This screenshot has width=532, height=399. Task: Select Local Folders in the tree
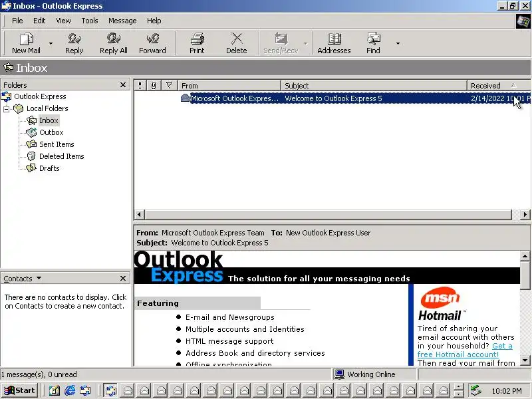47,108
